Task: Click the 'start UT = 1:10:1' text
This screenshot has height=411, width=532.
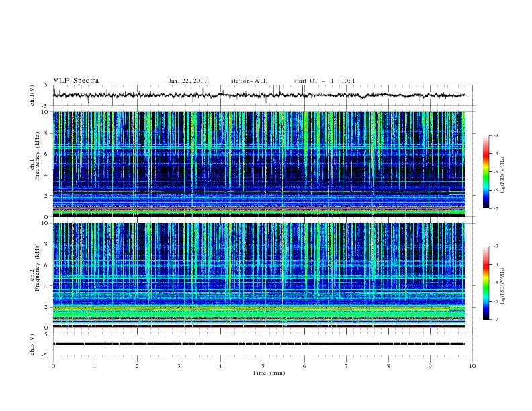Action: tap(324, 81)
